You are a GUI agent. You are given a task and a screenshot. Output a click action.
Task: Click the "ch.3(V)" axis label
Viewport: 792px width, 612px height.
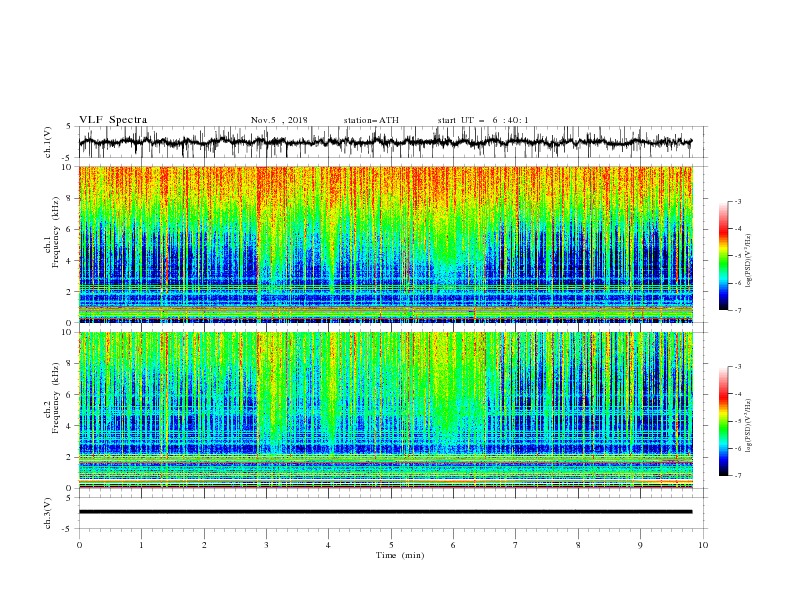[47, 513]
